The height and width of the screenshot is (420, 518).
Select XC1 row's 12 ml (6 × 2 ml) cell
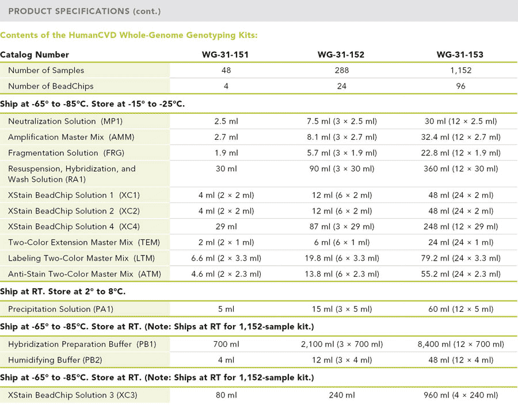click(x=341, y=195)
